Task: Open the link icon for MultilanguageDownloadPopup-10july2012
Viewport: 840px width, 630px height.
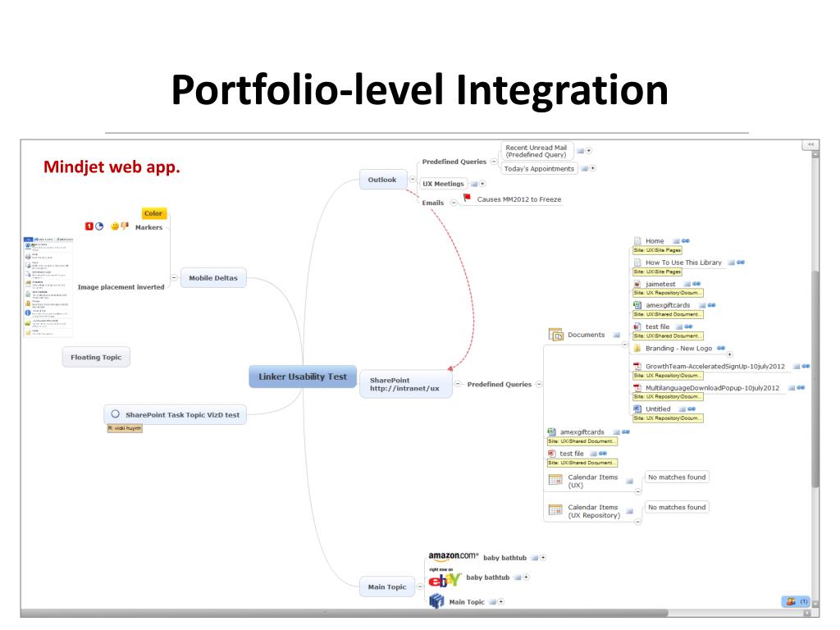Action: 801,388
